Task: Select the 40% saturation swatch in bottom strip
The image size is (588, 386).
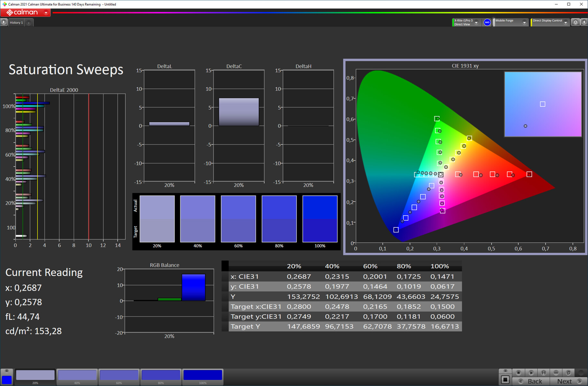Action: tap(77, 375)
